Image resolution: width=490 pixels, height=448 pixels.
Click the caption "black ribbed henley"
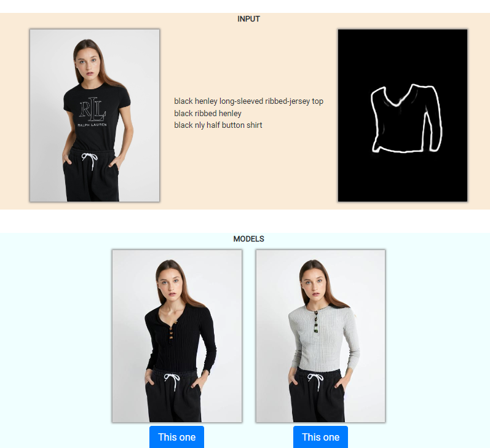pos(208,113)
